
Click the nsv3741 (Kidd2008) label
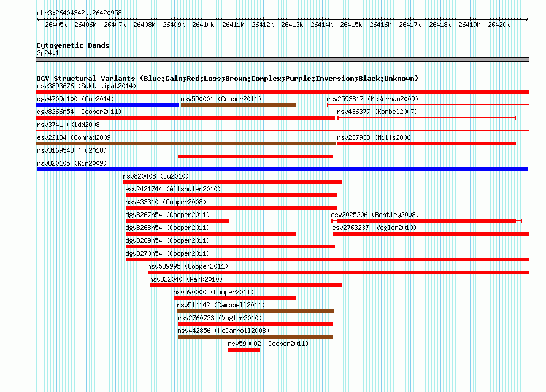[x=70, y=125]
